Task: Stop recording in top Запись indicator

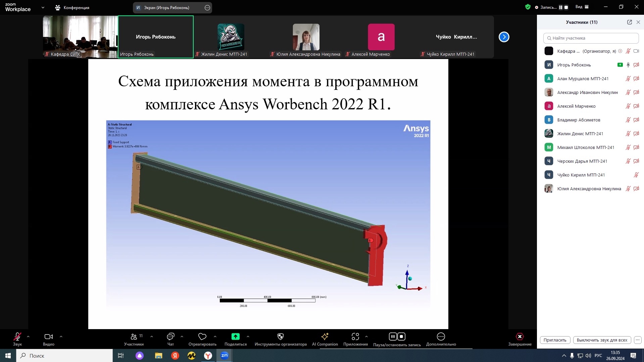Action: coord(566,7)
